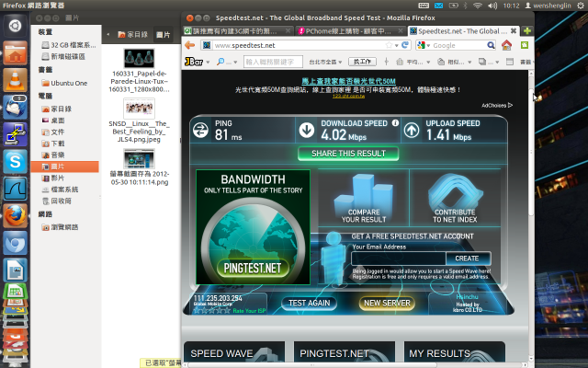
Task: Click MY RESULTS bottom panel
Action: (455, 353)
